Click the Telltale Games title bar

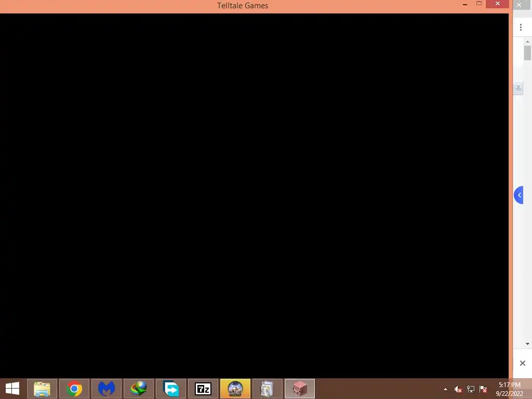click(243, 5)
